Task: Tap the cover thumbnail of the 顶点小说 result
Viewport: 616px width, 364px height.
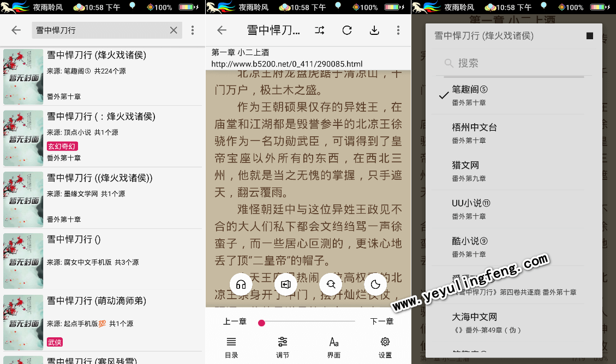Action: 23,138
